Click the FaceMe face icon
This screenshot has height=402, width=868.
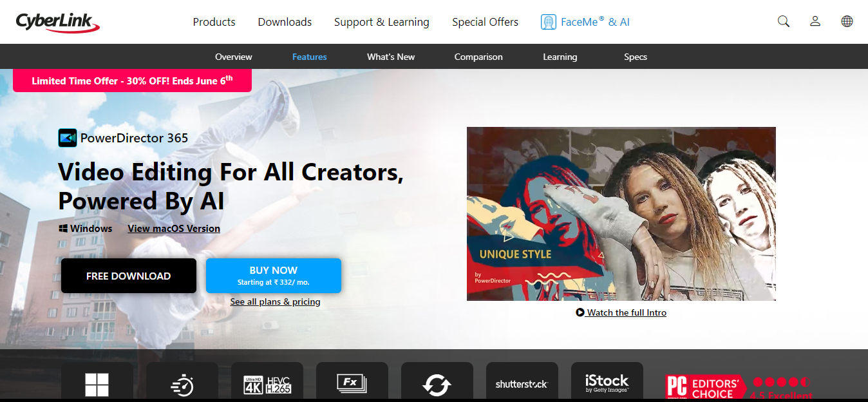click(x=549, y=22)
